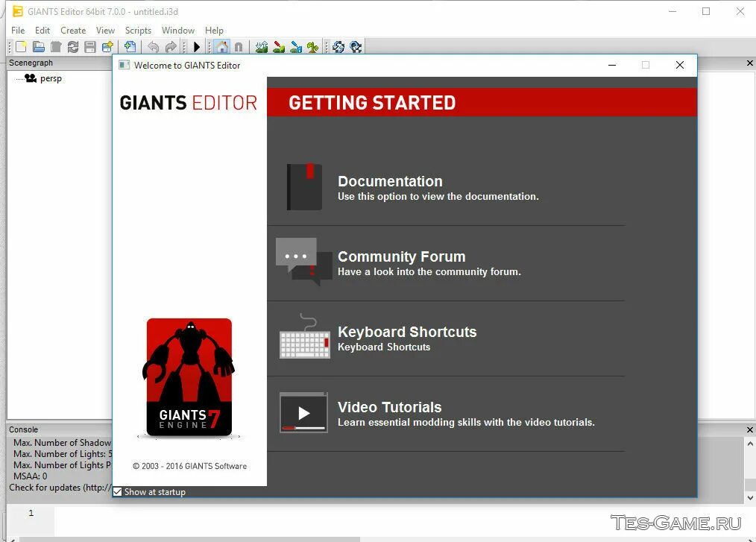Click the 'Check for updates' console line

(x=60, y=488)
